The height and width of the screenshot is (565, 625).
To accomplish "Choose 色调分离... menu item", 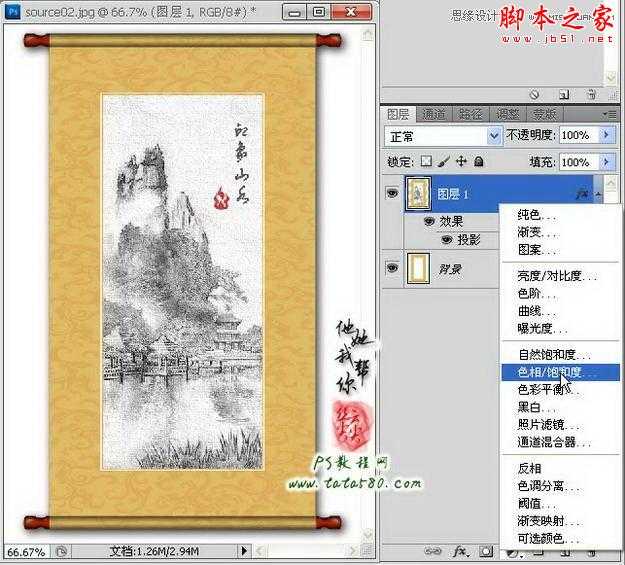I will point(560,486).
